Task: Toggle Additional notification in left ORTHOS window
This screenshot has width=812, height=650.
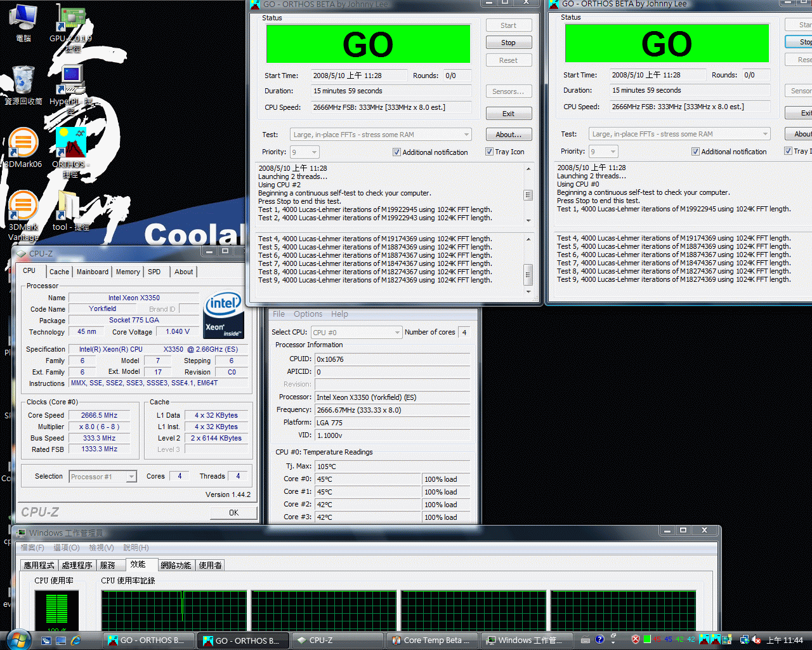Action: (x=430, y=152)
